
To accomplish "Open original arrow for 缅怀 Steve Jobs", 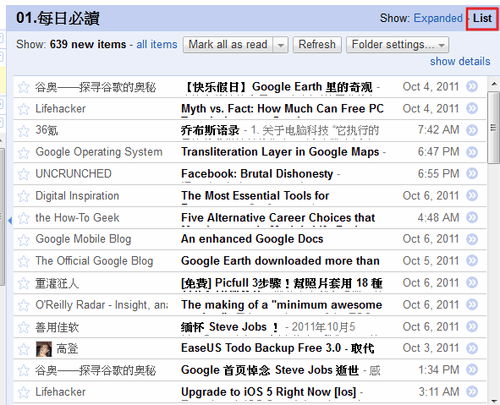I will pyautogui.click(x=472, y=326).
